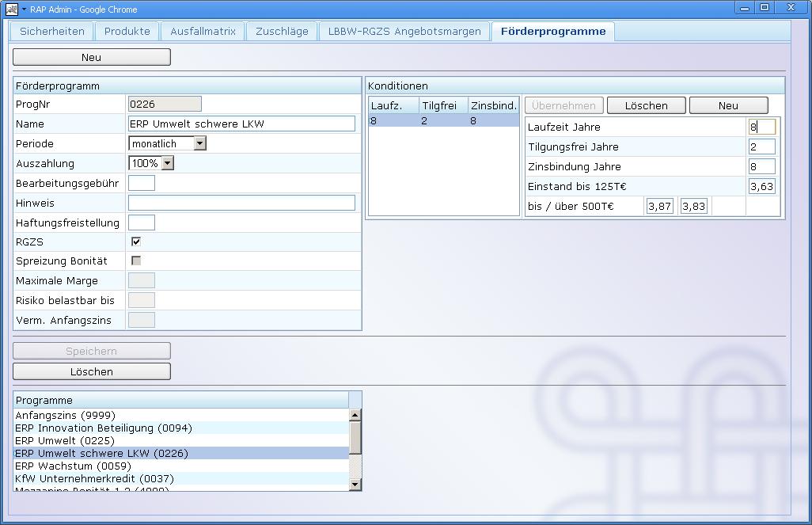Click the top Neu button for a new program
Image resolution: width=812 pixels, height=525 pixels.
click(92, 57)
